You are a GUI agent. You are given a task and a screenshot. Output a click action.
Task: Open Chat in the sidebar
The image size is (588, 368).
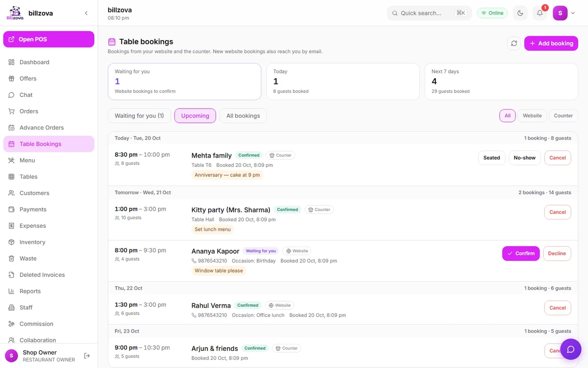coord(49,95)
